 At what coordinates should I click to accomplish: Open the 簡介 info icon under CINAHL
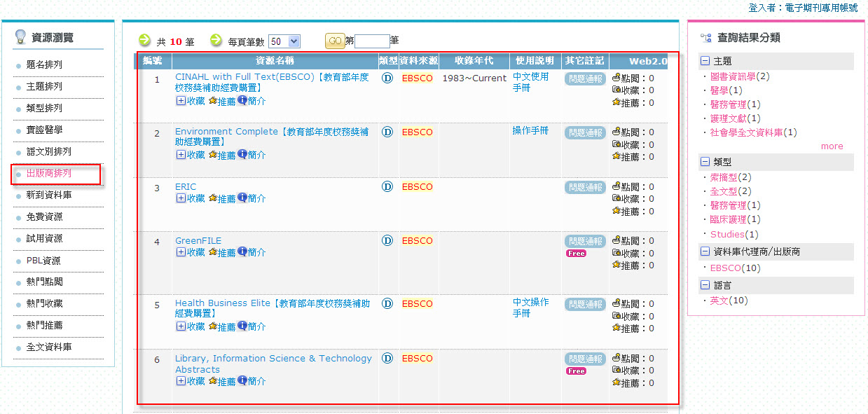pos(242,100)
